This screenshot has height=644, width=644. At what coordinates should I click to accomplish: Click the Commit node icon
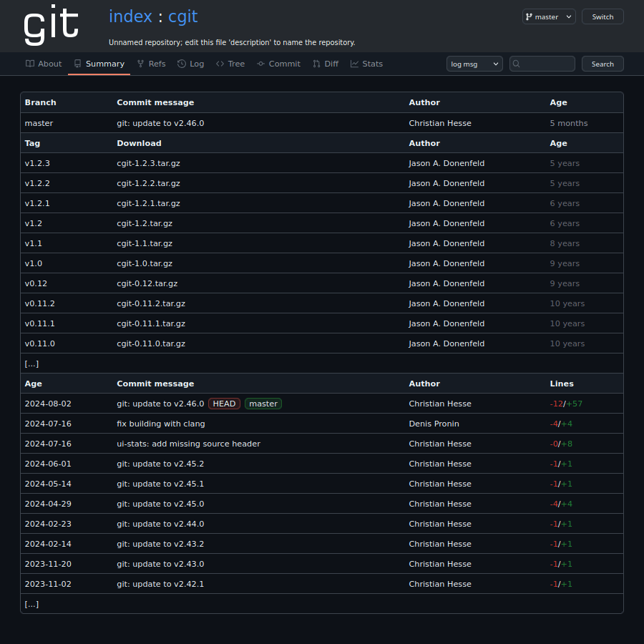260,64
